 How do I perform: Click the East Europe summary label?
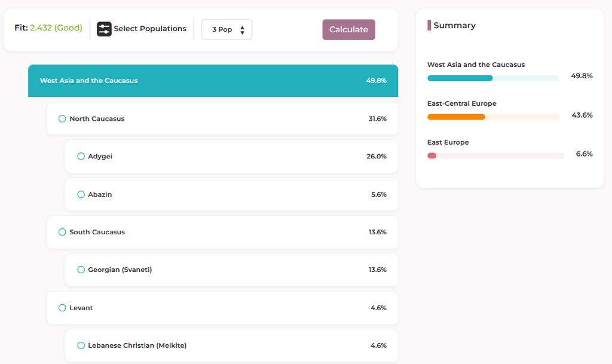tap(448, 142)
